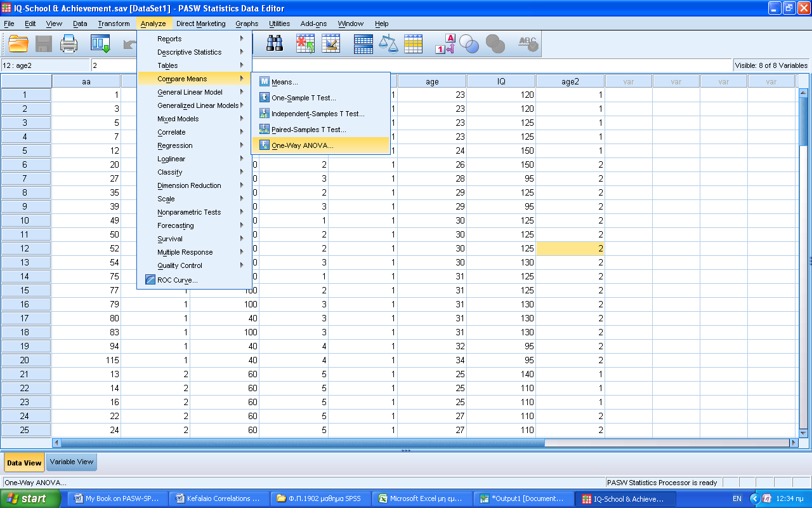The width and height of the screenshot is (812, 508).
Task: Open the Graphs menu
Action: pos(247,23)
